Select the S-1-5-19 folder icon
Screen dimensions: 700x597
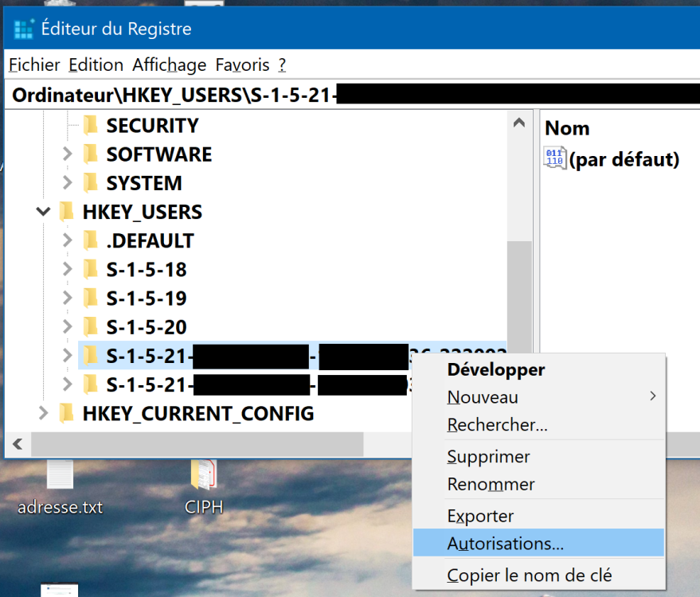[x=91, y=298]
